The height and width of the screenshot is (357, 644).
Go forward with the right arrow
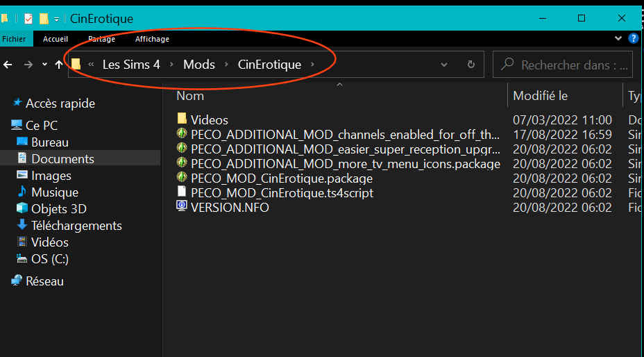click(x=28, y=65)
